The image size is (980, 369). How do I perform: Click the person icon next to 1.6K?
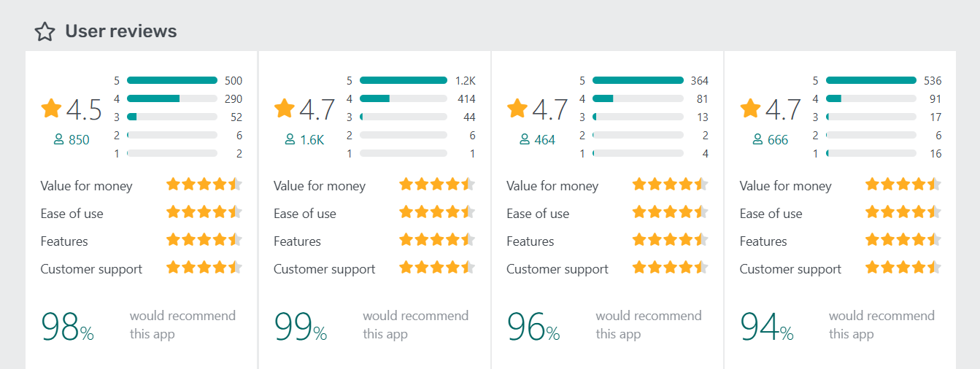click(290, 140)
